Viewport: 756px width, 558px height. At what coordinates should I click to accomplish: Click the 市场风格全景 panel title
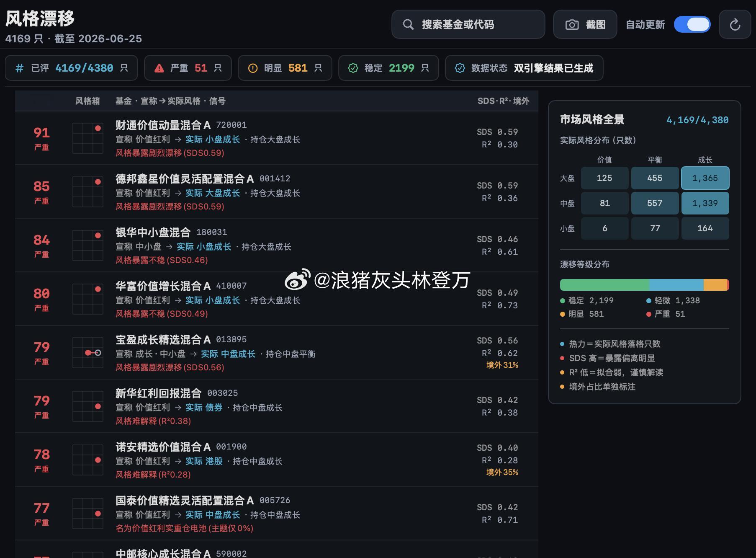592,120
